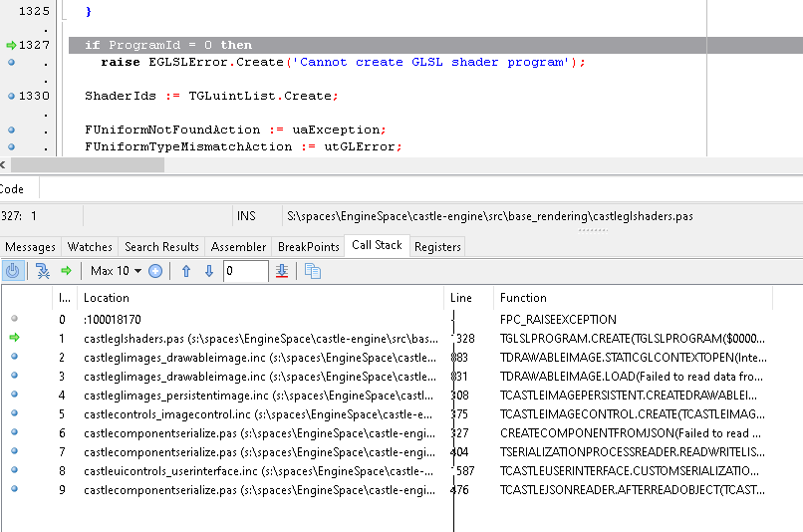The height and width of the screenshot is (532, 803).
Task: Click the highlighted 'if ProgramId = 0 then' line
Action: (x=435, y=45)
